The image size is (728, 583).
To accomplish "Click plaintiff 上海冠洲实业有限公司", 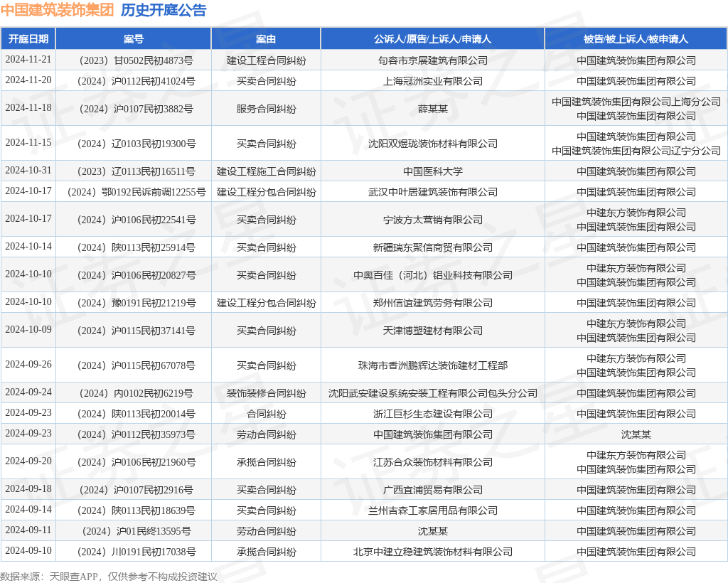I will (433, 81).
